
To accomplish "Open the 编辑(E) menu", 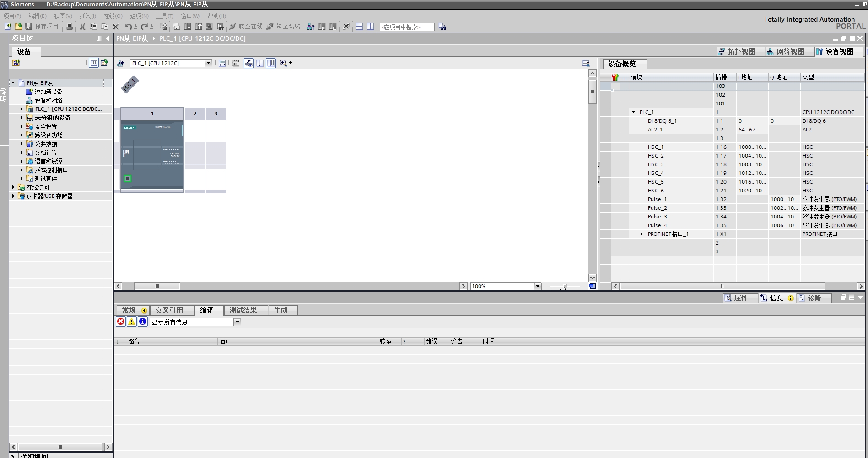I will [38, 16].
